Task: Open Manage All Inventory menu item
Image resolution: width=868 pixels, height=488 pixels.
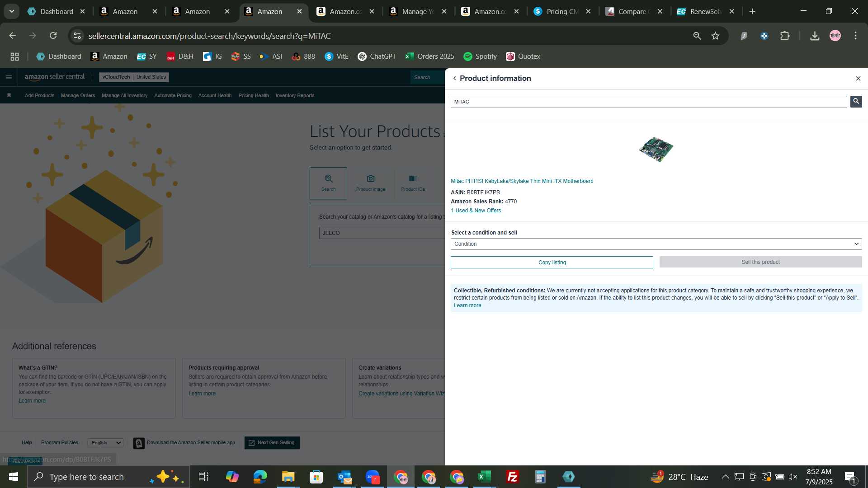Action: pos(124,95)
